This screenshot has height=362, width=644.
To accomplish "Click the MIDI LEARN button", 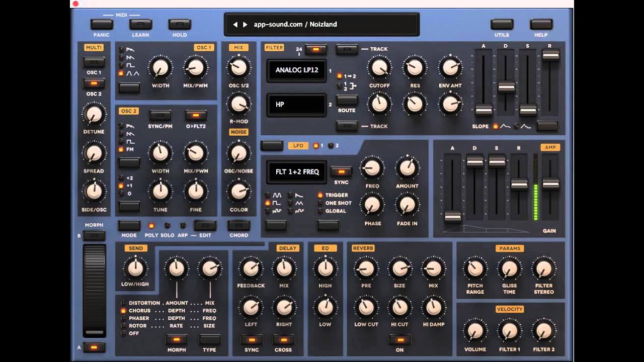I will [x=141, y=24].
